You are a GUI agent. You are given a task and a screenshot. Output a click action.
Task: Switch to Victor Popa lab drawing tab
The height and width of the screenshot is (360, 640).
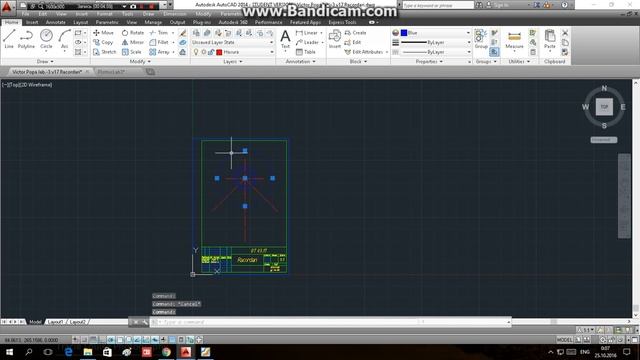point(47,72)
